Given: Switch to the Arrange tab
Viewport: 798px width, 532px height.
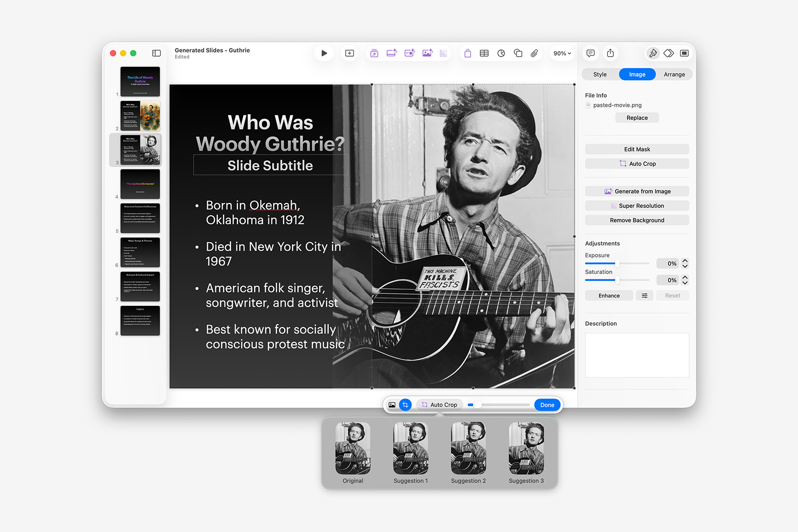Looking at the screenshot, I should (x=674, y=74).
